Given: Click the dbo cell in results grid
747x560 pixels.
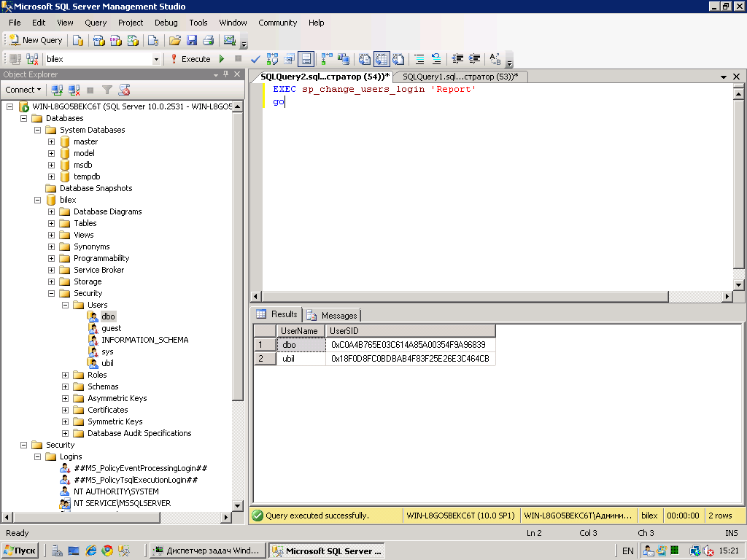Looking at the screenshot, I should coord(301,345).
